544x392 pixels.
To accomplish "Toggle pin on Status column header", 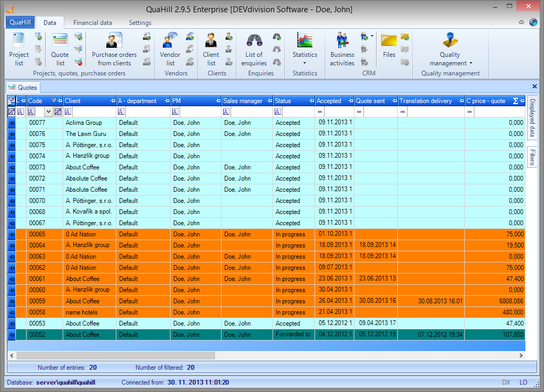I will click(311, 101).
